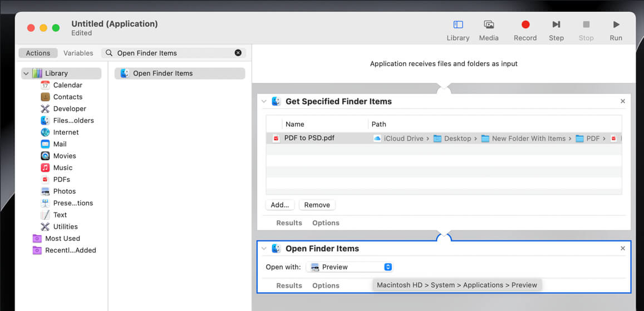The image size is (644, 311).
Task: Click the Add... button
Action: point(279,205)
